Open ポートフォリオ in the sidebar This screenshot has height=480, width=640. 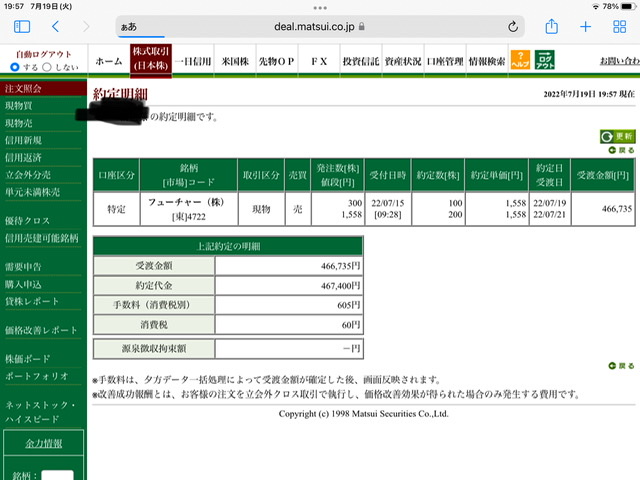click(x=37, y=376)
